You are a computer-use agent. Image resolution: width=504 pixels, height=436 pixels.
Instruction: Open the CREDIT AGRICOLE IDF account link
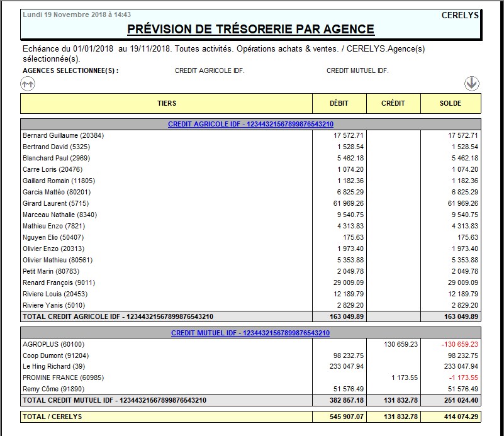click(250, 125)
